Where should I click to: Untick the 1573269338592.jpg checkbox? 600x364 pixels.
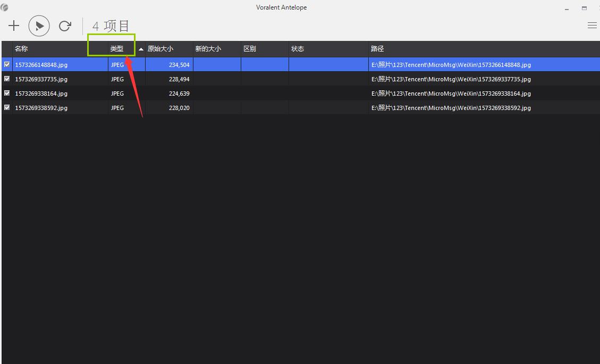tap(7, 107)
